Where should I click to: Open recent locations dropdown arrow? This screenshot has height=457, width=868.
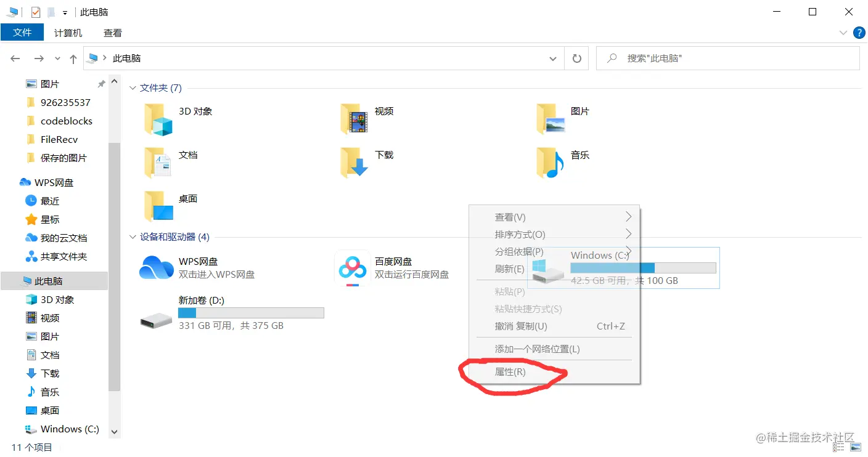point(58,59)
